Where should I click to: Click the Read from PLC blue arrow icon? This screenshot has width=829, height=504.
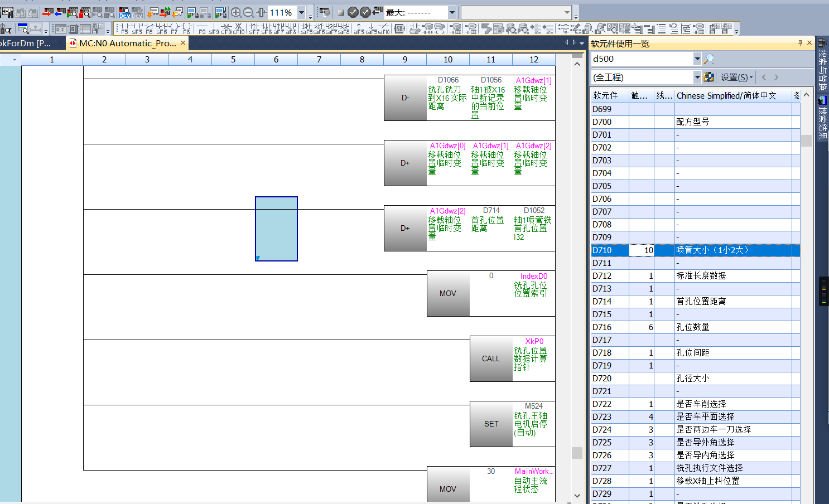click(60, 12)
